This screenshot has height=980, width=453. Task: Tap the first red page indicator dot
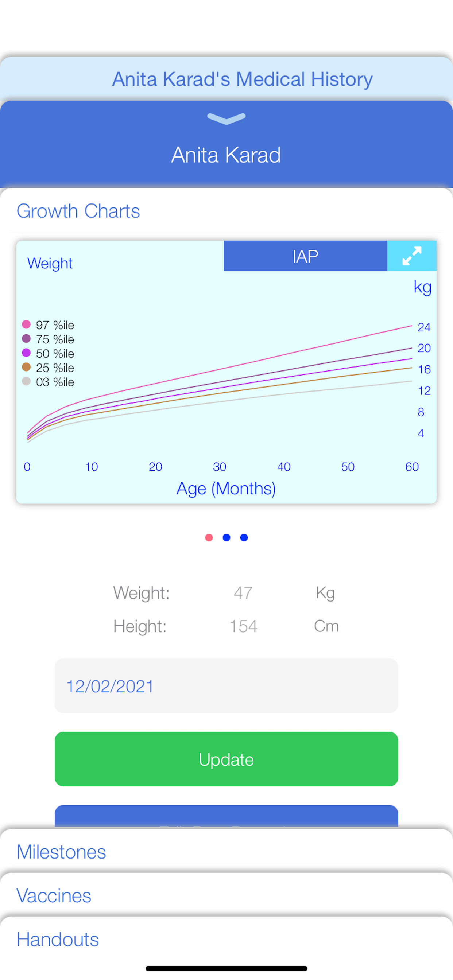(x=209, y=537)
